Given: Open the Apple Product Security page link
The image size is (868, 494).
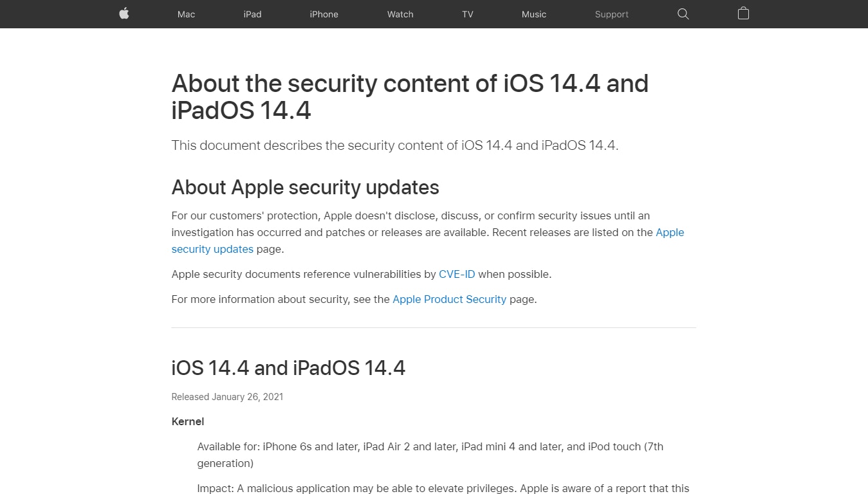Looking at the screenshot, I should tap(449, 299).
